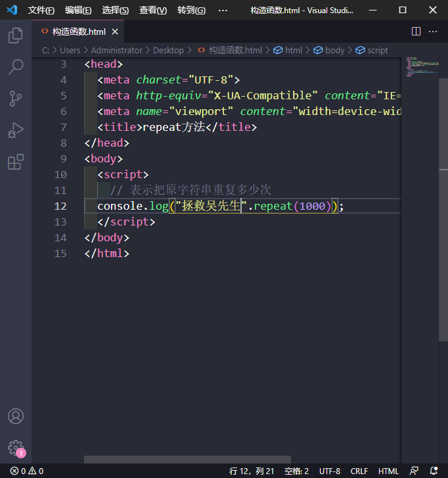The height and width of the screenshot is (478, 448).
Task: Click the X-UA-Compatible meta line
Action: [249, 96]
